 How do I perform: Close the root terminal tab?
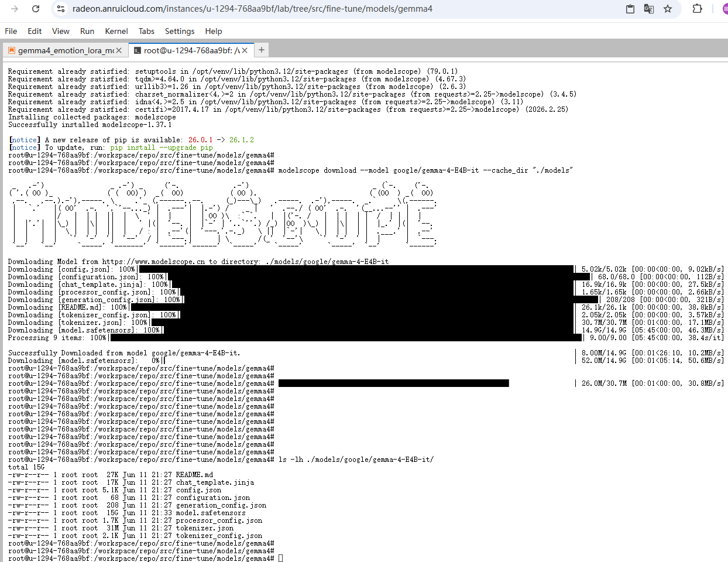(245, 50)
